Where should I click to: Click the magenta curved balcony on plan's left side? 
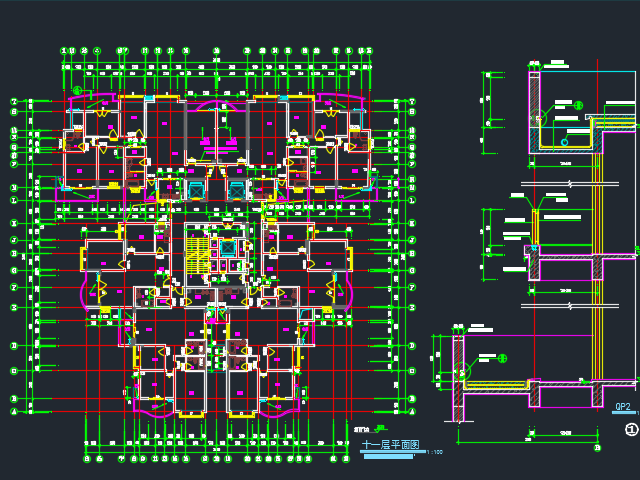pos(84,290)
